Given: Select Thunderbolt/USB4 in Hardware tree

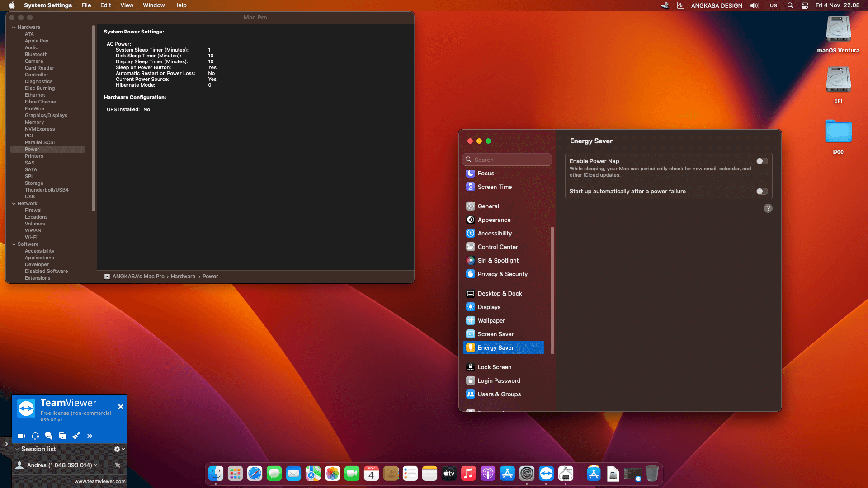Looking at the screenshot, I should pyautogui.click(x=47, y=190).
